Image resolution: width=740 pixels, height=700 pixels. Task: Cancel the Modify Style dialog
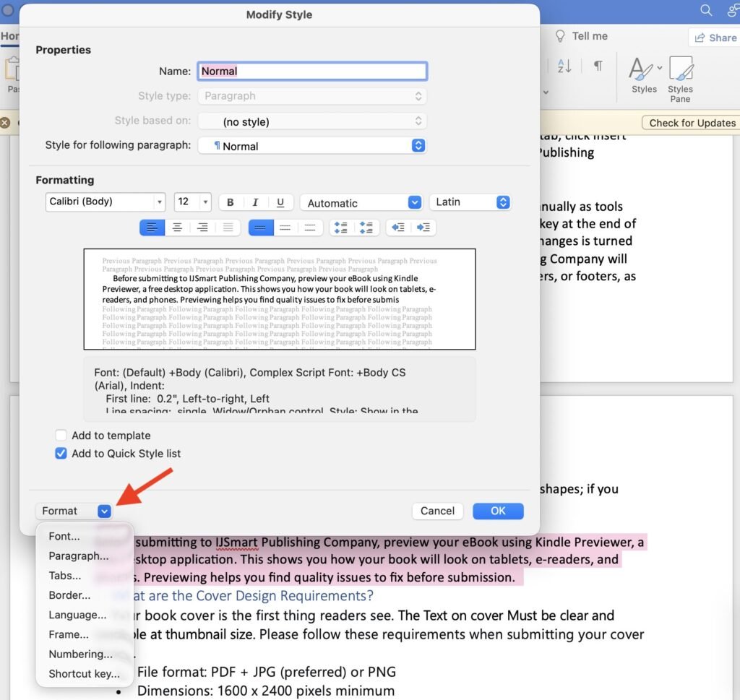[437, 511]
